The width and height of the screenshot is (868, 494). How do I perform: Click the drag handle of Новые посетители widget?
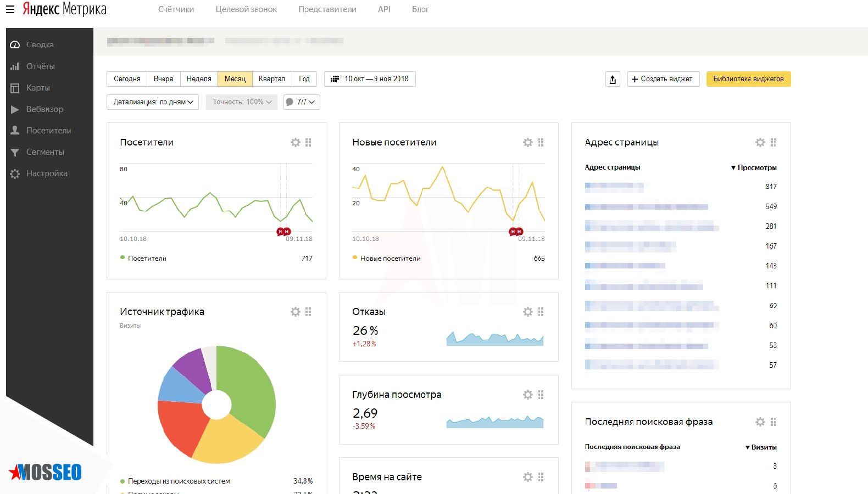541,142
